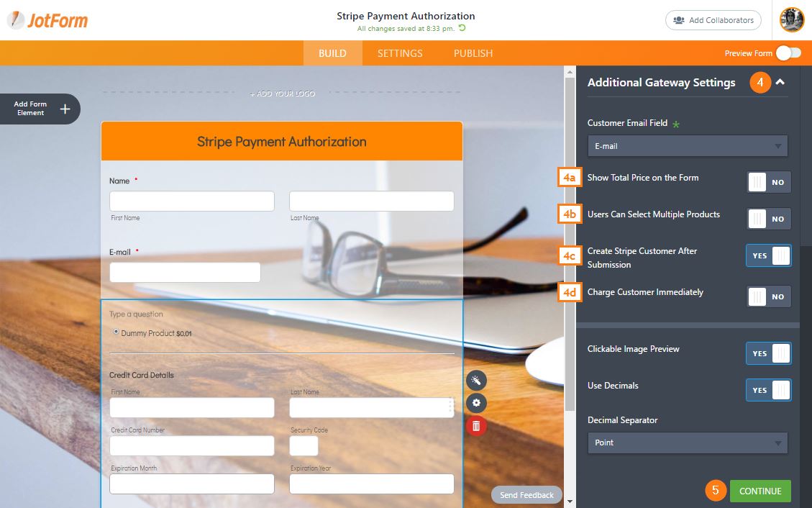Click the JotForm logo
This screenshot has width=812, height=508.
click(47, 20)
